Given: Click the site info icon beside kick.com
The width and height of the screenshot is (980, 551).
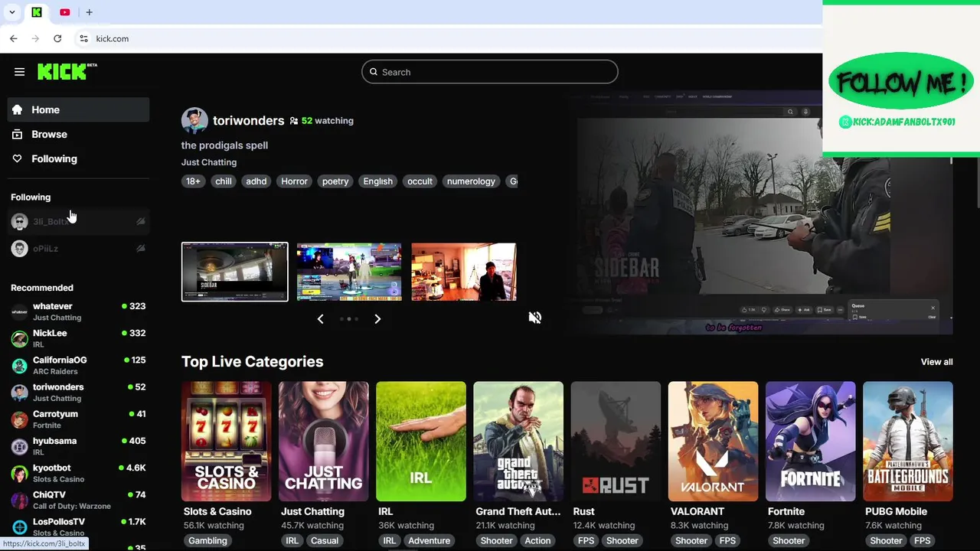Looking at the screenshot, I should tap(84, 38).
